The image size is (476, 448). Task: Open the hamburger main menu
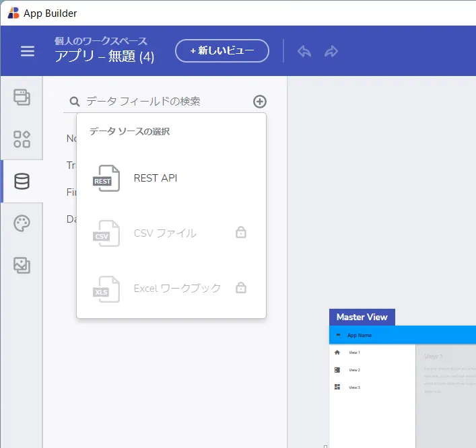28,51
